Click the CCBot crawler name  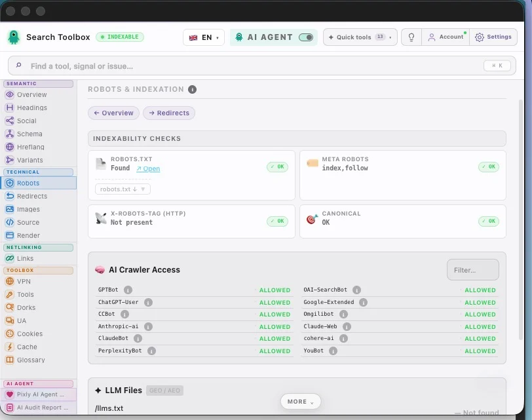point(107,314)
